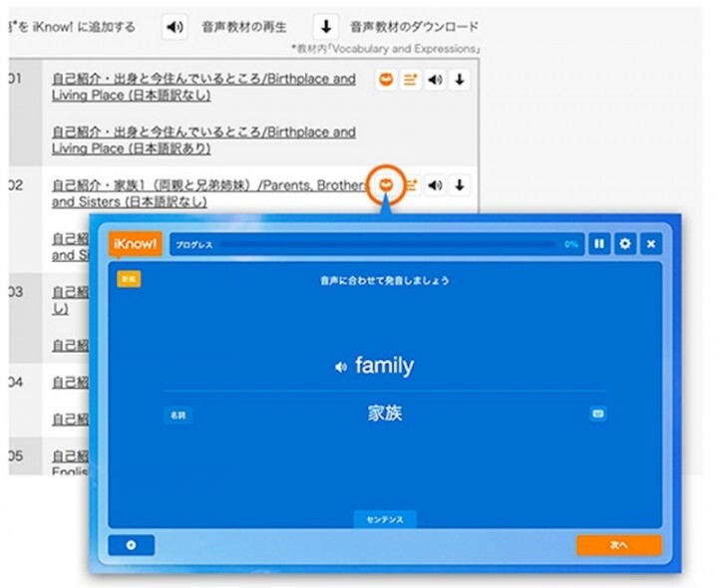The height and width of the screenshot is (588, 718).
Task: Click the 次へ next button
Action: pyautogui.click(x=619, y=545)
